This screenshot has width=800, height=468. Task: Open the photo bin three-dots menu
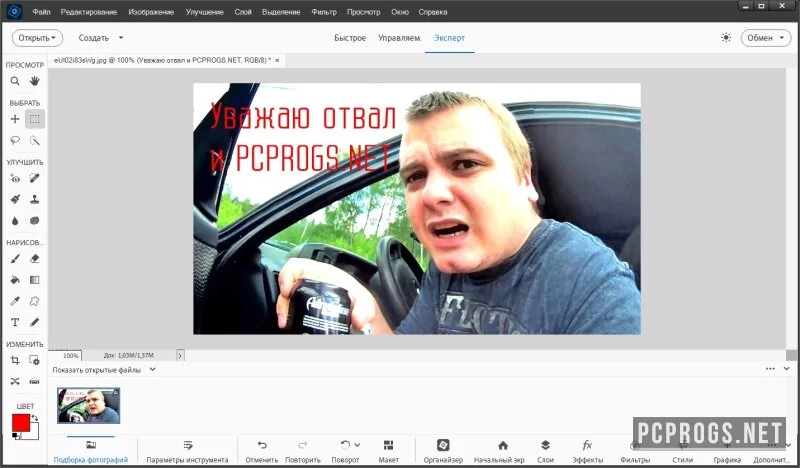770,368
